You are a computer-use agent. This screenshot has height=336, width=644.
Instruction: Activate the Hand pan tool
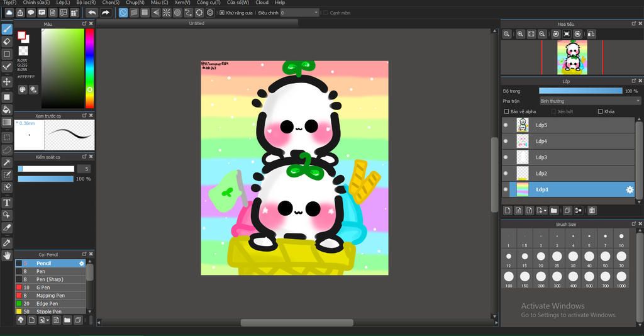tap(7, 255)
